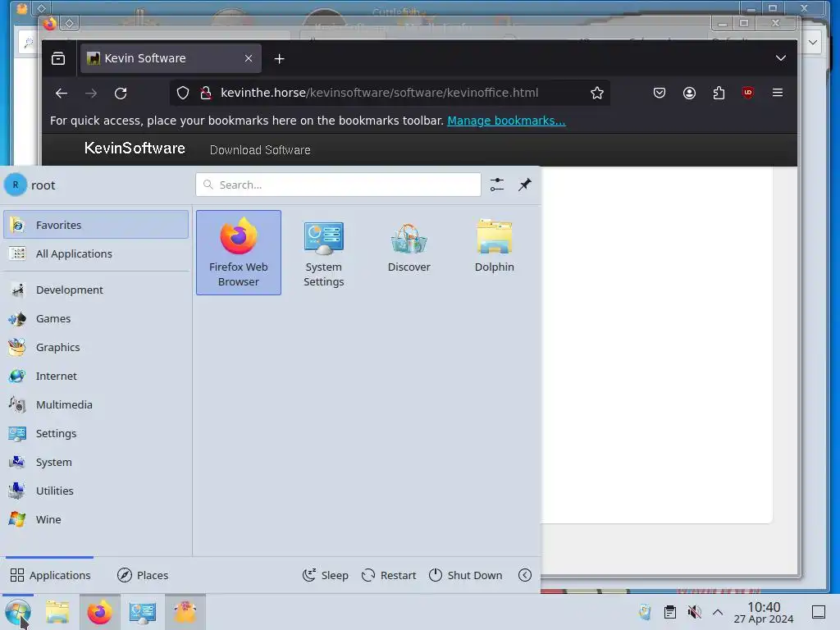Open Firefox tracking protection shield
Image resolution: width=840 pixels, height=630 pixels.
[x=183, y=94]
